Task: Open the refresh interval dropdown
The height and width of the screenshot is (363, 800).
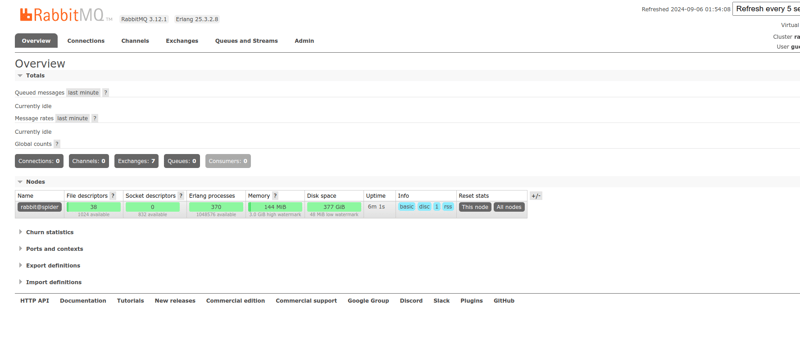Action: (x=766, y=9)
